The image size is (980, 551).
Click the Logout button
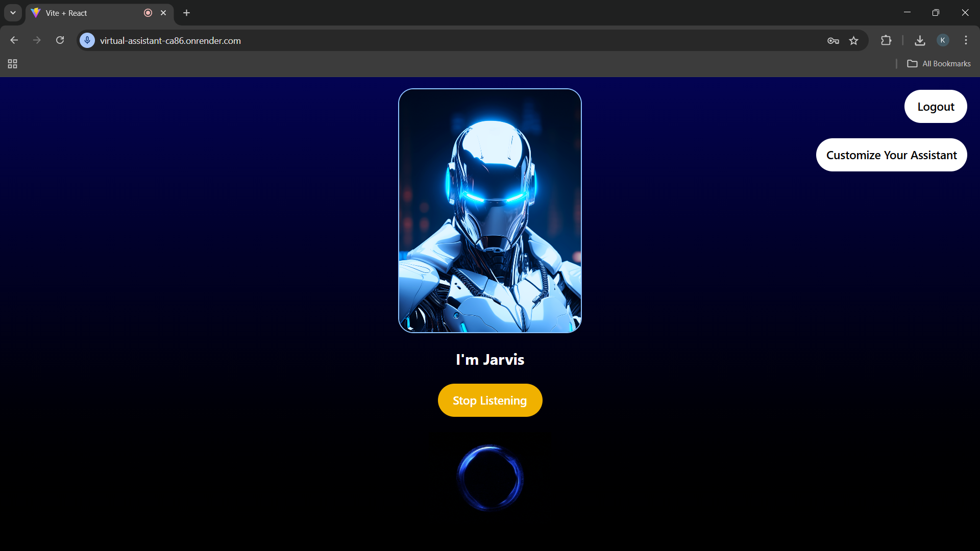(x=935, y=107)
